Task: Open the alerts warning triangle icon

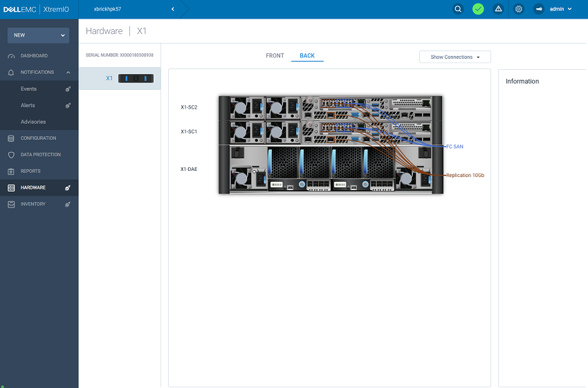Action: 498,9
